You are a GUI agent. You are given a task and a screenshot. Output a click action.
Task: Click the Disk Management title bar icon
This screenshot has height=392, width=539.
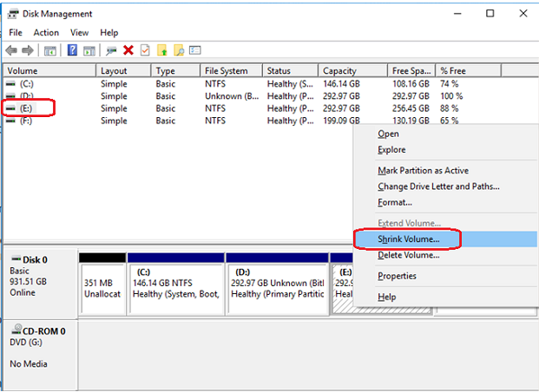point(13,14)
